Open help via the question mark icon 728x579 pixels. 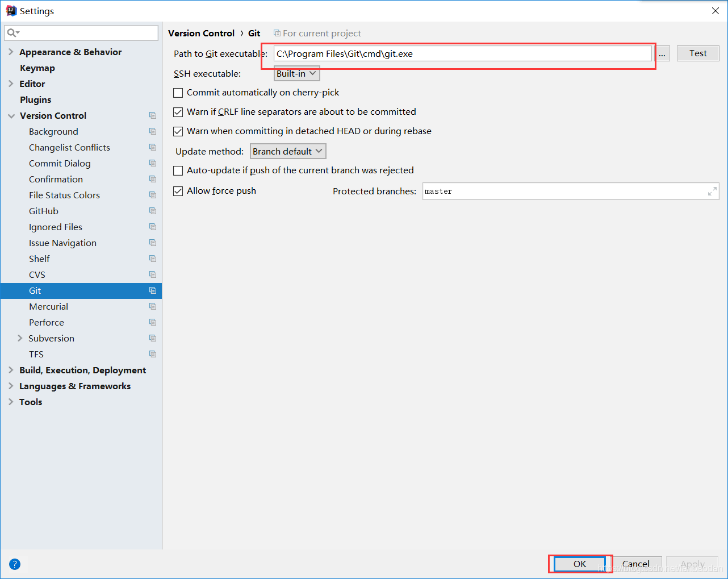[15, 564]
